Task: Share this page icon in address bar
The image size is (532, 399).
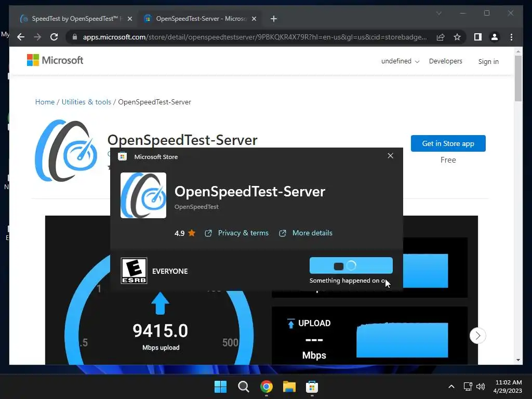Action: [441, 37]
